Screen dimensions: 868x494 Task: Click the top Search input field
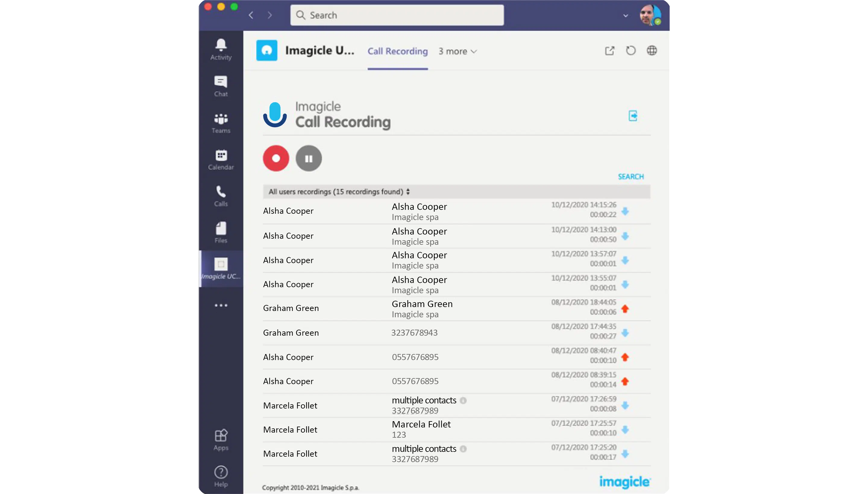coord(397,15)
